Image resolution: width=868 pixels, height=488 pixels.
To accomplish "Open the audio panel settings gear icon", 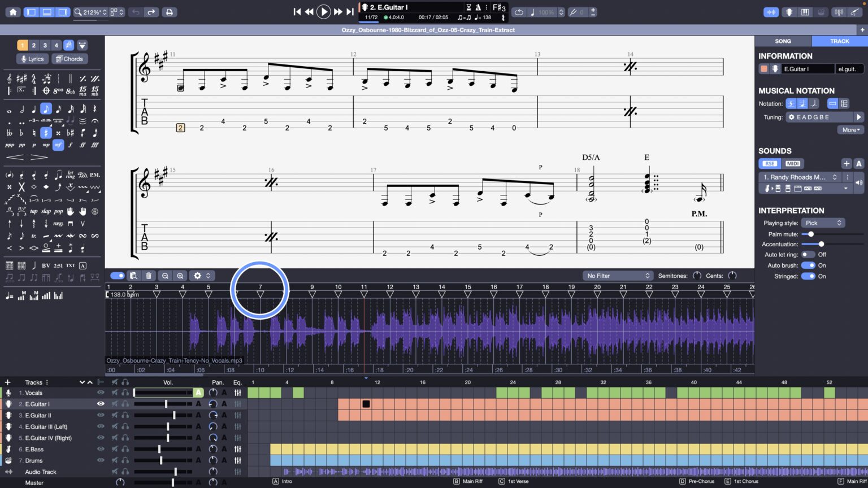I will [196, 276].
